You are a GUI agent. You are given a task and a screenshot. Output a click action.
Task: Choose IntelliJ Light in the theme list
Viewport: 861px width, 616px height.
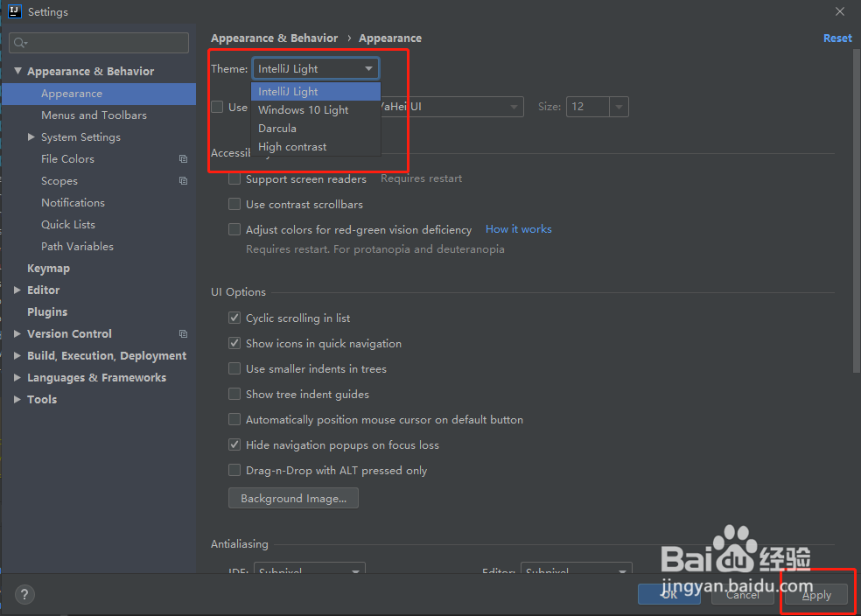coord(316,92)
